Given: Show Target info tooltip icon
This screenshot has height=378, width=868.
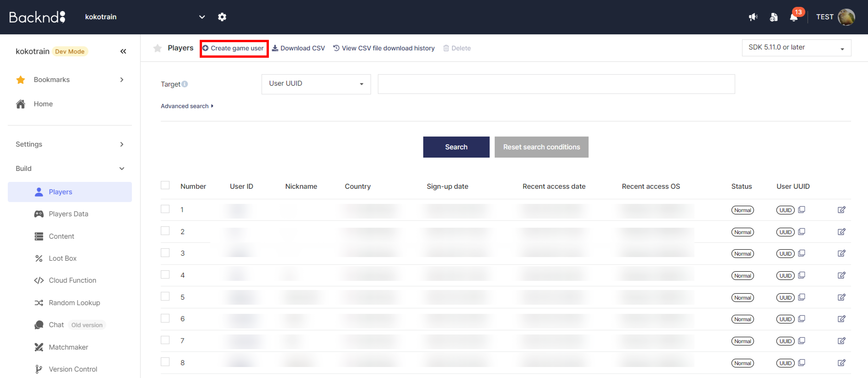Looking at the screenshot, I should coord(185,84).
